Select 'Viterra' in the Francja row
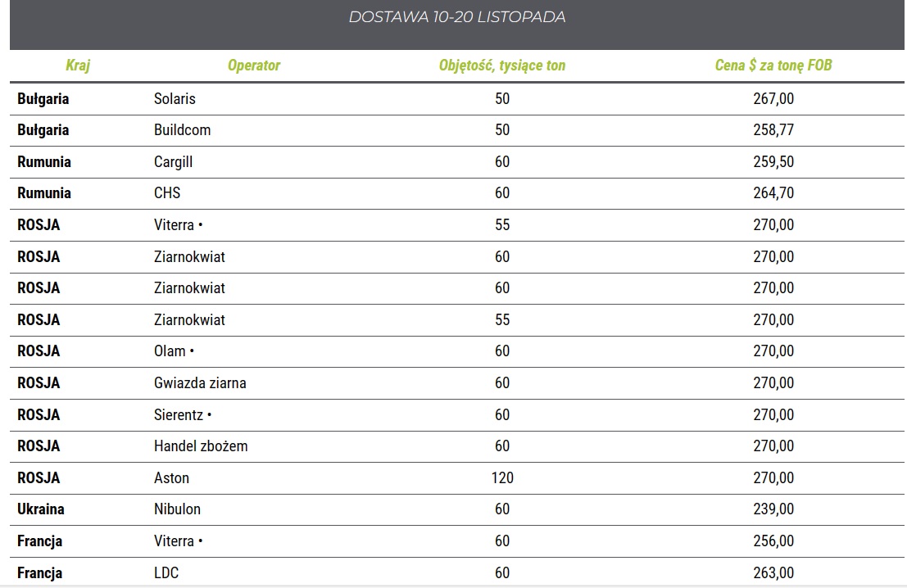This screenshot has width=907, height=588. [x=175, y=541]
